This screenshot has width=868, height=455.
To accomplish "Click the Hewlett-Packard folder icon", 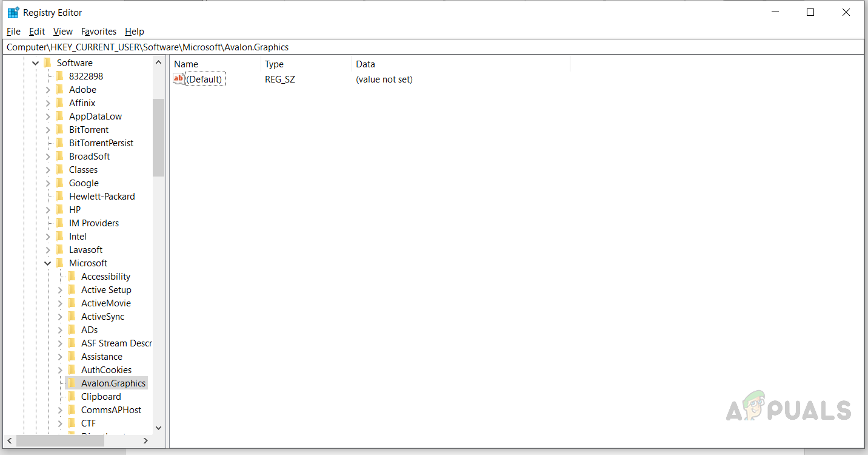I will pos(60,196).
